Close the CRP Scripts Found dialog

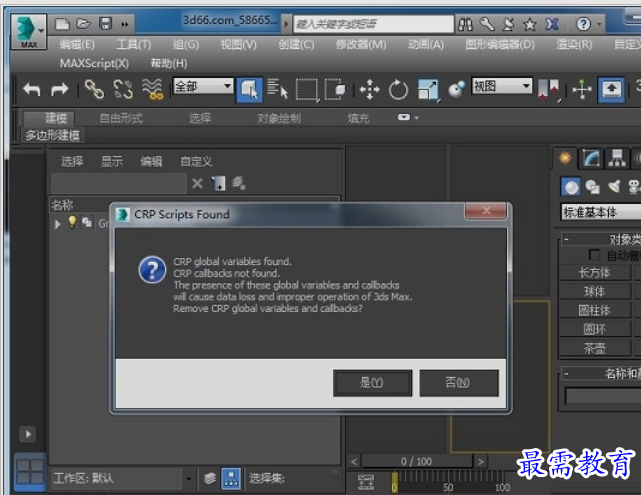coord(486,211)
